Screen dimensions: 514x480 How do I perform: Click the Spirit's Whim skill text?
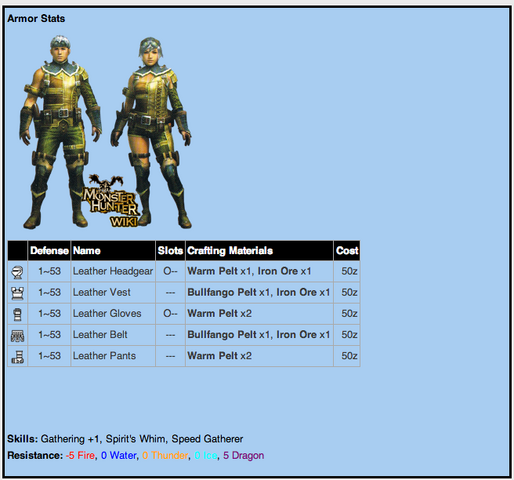pyautogui.click(x=136, y=439)
